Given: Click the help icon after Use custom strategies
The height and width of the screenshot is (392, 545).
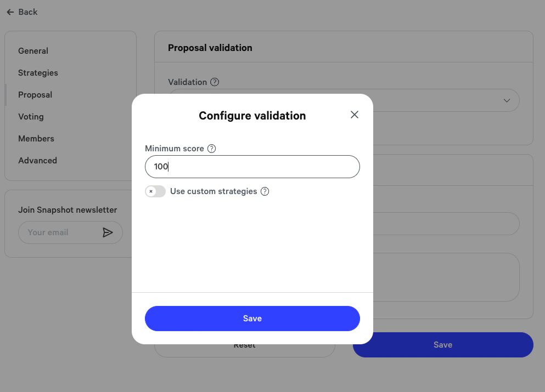Looking at the screenshot, I should [x=265, y=191].
